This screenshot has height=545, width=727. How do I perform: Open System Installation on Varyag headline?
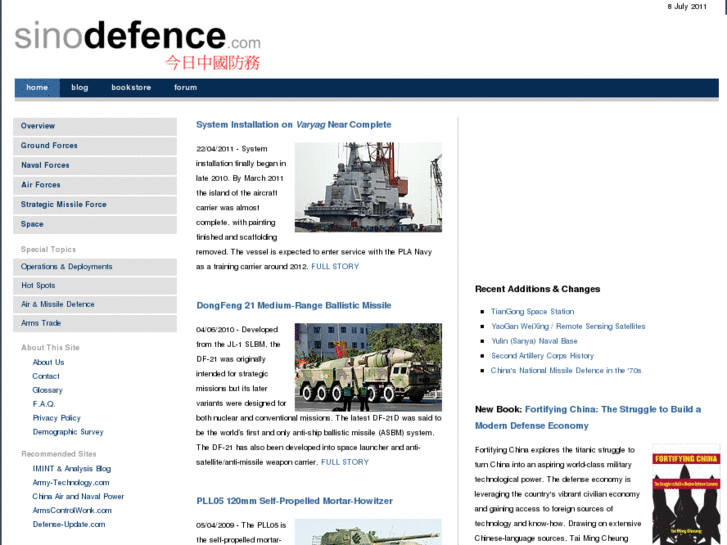293,125
